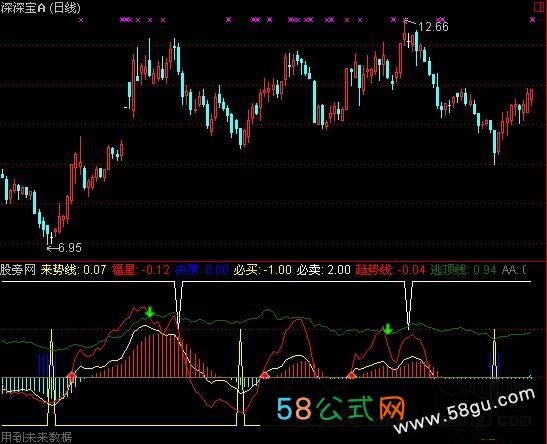Click the second green down-arrow sell signal
The height and width of the screenshot is (444, 547).
[x=388, y=329]
